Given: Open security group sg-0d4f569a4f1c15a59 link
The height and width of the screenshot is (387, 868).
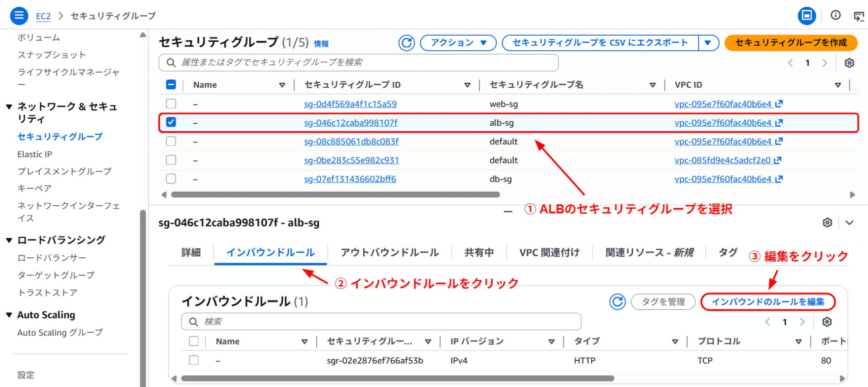Looking at the screenshot, I should coord(351,104).
